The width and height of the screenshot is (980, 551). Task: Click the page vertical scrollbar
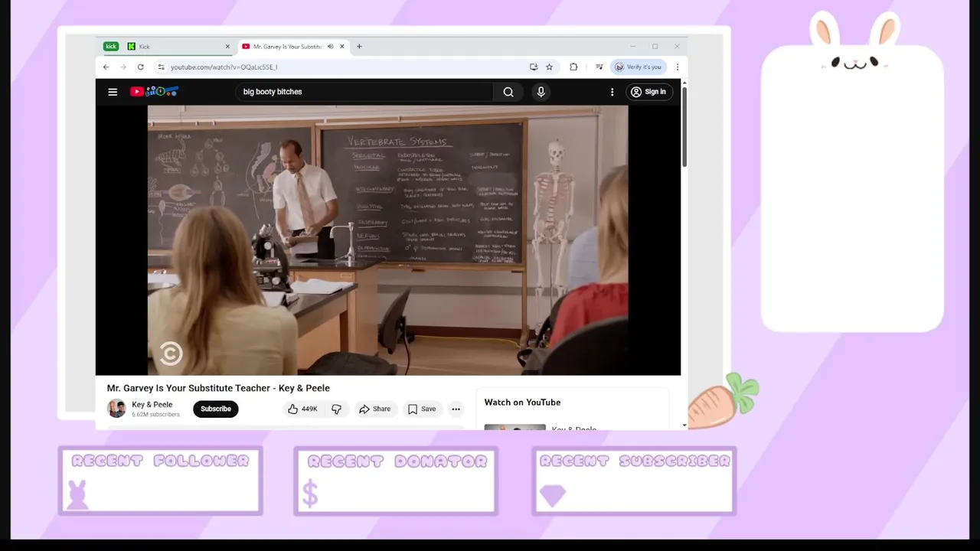point(684,128)
